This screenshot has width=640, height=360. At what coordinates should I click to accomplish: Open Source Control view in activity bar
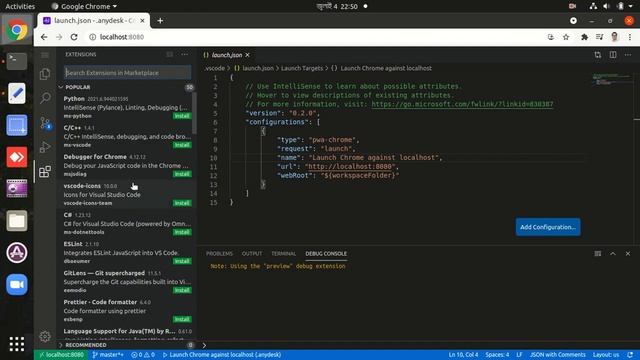pyautogui.click(x=45, y=123)
